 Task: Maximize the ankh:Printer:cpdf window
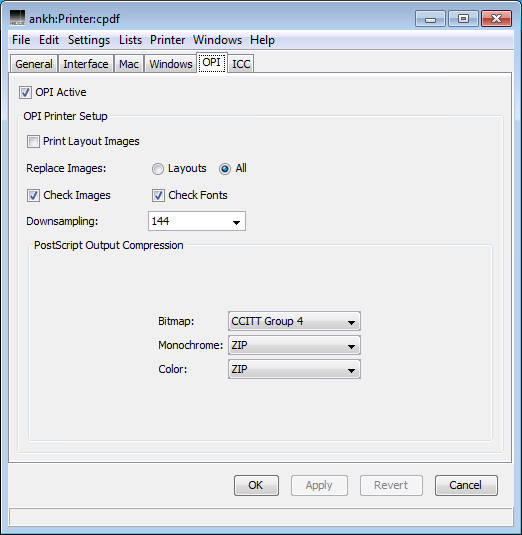click(x=463, y=18)
